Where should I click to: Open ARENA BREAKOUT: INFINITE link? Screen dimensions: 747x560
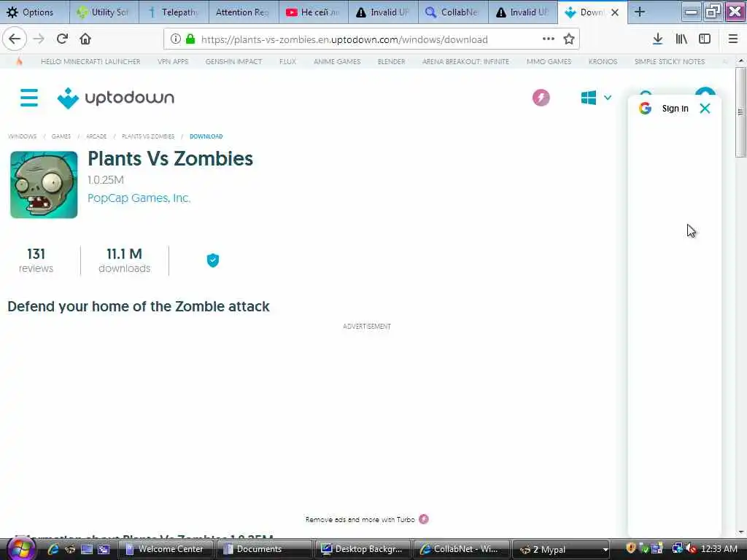coord(465,61)
